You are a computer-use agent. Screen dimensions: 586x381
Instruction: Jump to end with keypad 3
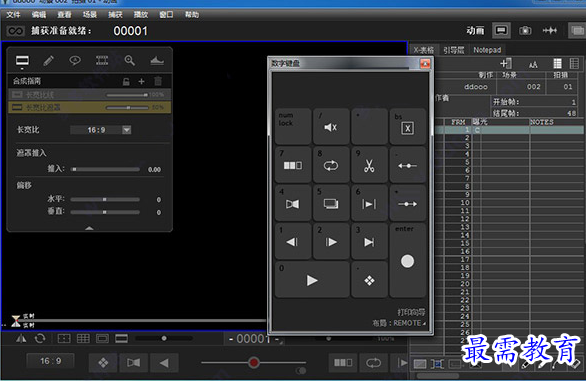(369, 242)
